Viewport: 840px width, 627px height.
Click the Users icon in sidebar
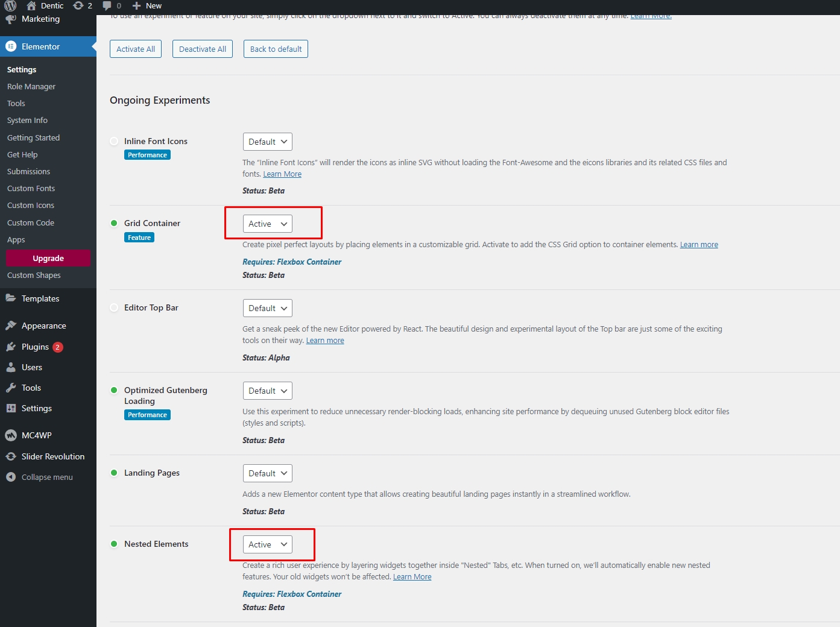point(11,367)
